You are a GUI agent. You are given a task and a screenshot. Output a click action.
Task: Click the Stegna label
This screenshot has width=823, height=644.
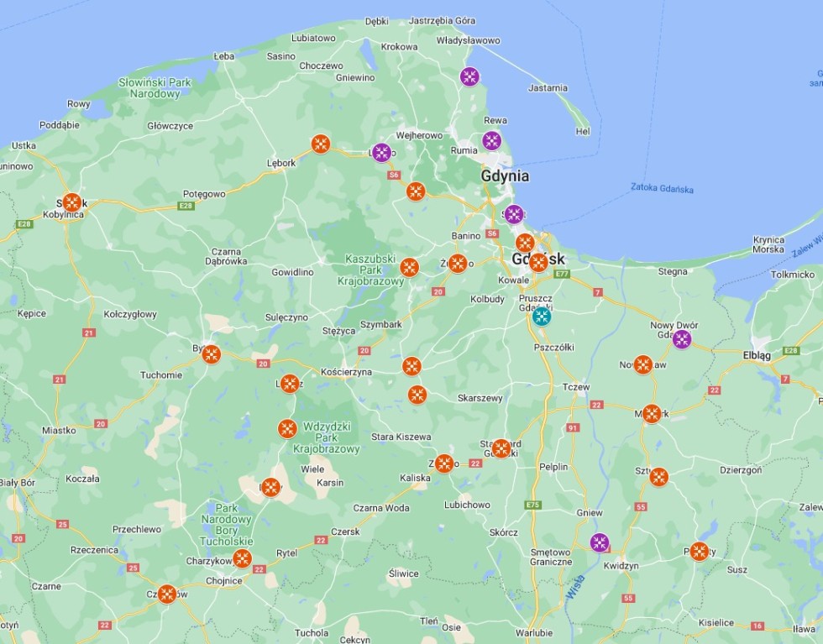tap(673, 271)
